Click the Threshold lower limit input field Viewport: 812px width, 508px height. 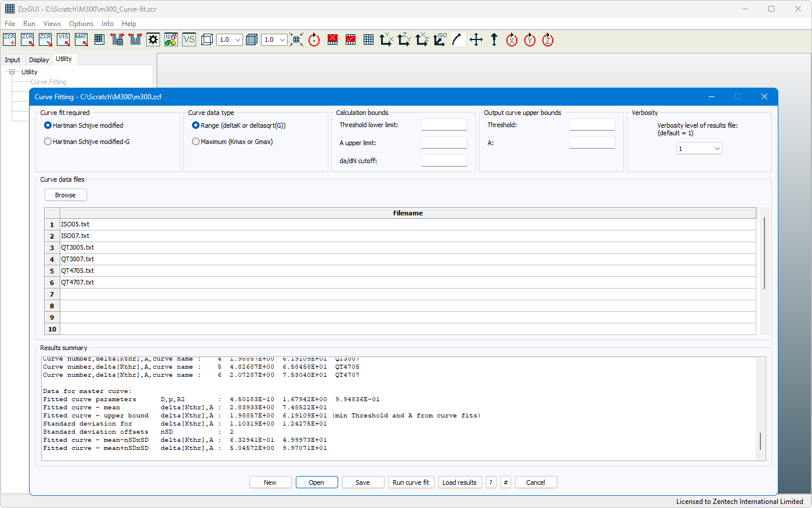coord(444,125)
